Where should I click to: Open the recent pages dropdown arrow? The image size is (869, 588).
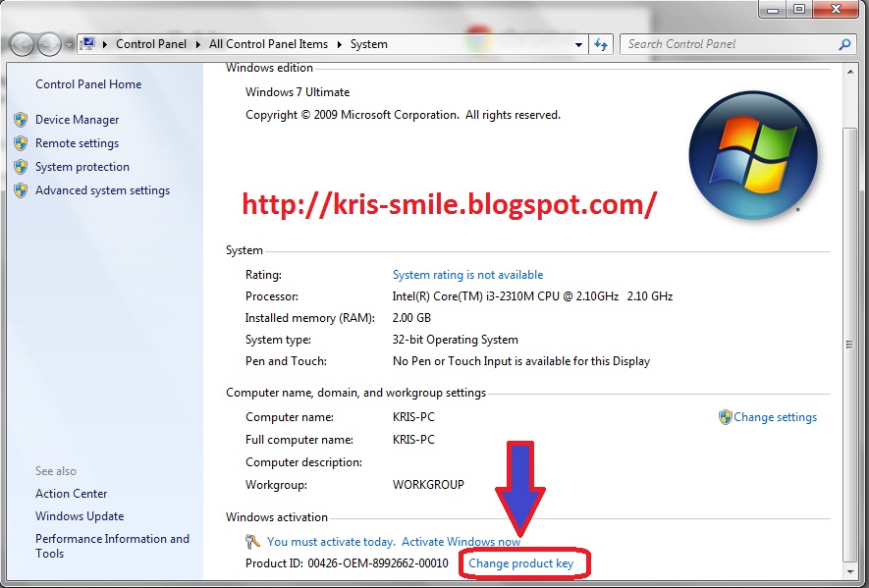point(68,45)
